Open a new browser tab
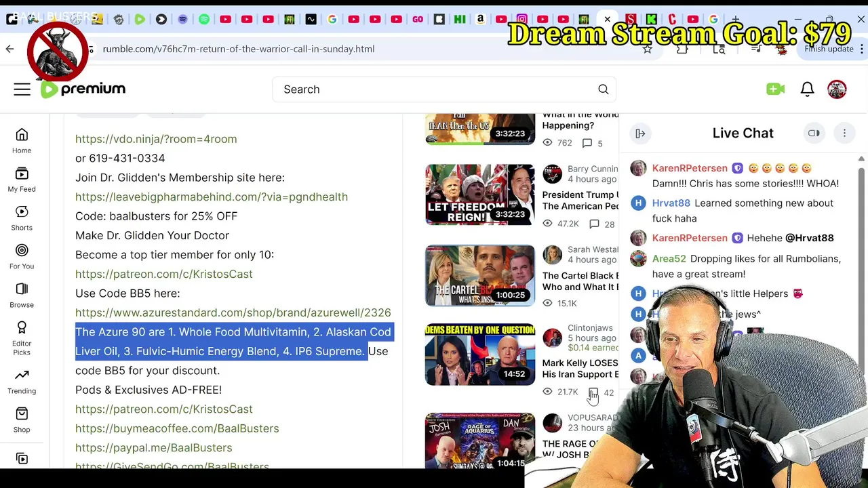 pos(735,20)
